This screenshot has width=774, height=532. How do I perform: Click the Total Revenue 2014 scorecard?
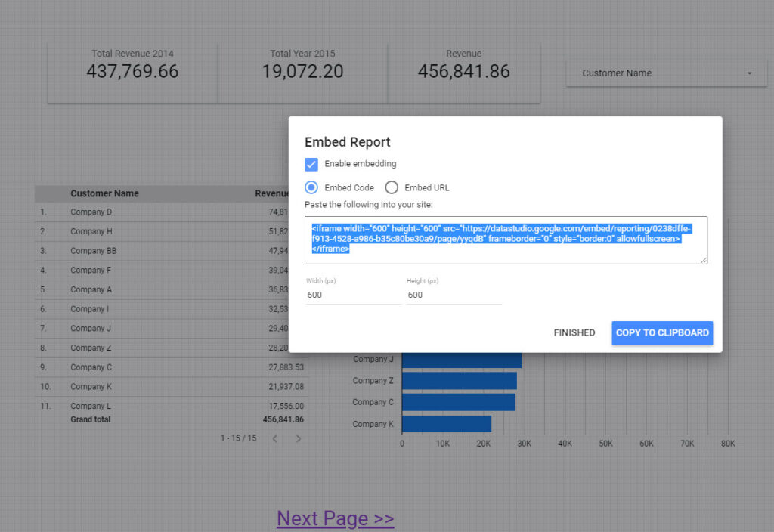[x=132, y=73]
